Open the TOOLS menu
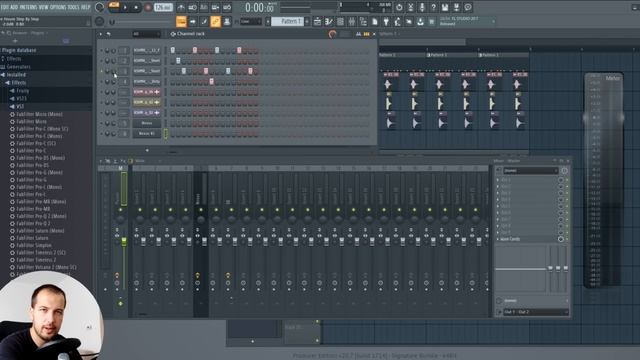640x360 pixels. [74, 7]
